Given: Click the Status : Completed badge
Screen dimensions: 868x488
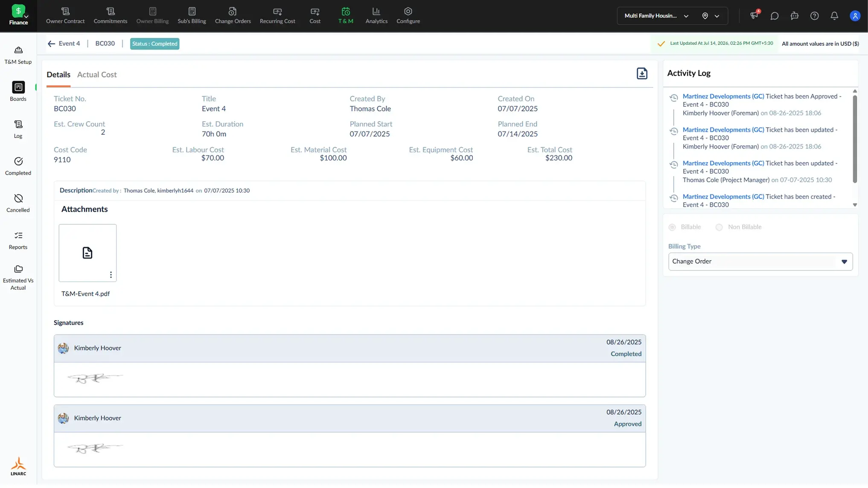Looking at the screenshot, I should [154, 44].
